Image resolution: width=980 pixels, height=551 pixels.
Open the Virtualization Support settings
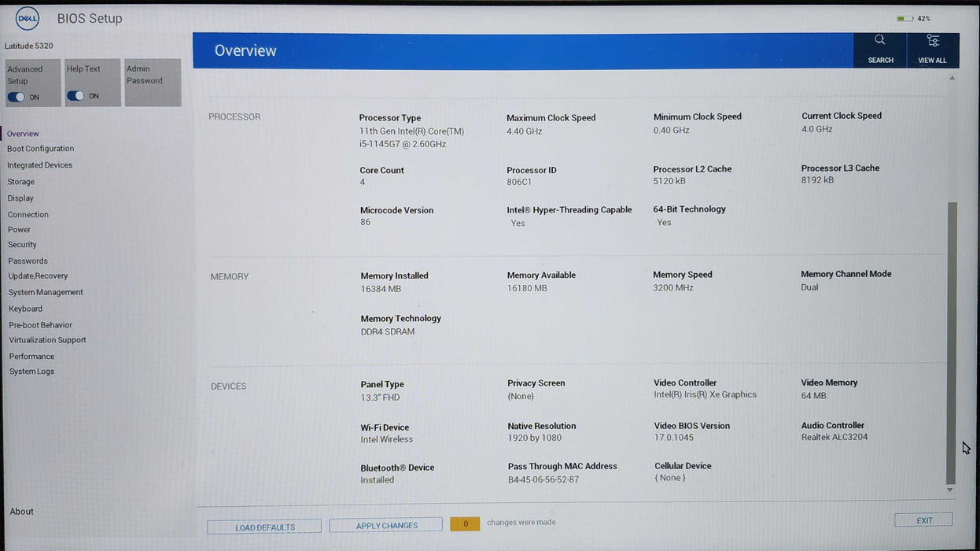click(x=47, y=339)
